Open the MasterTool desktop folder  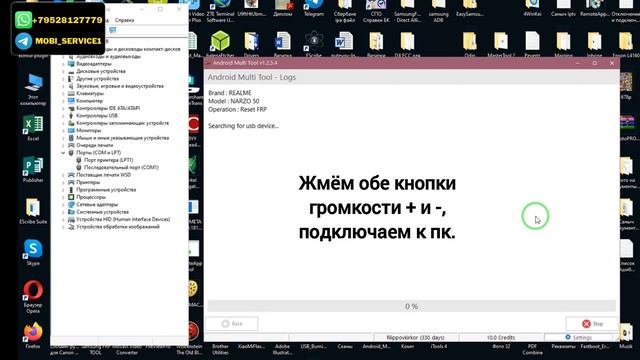501,43
